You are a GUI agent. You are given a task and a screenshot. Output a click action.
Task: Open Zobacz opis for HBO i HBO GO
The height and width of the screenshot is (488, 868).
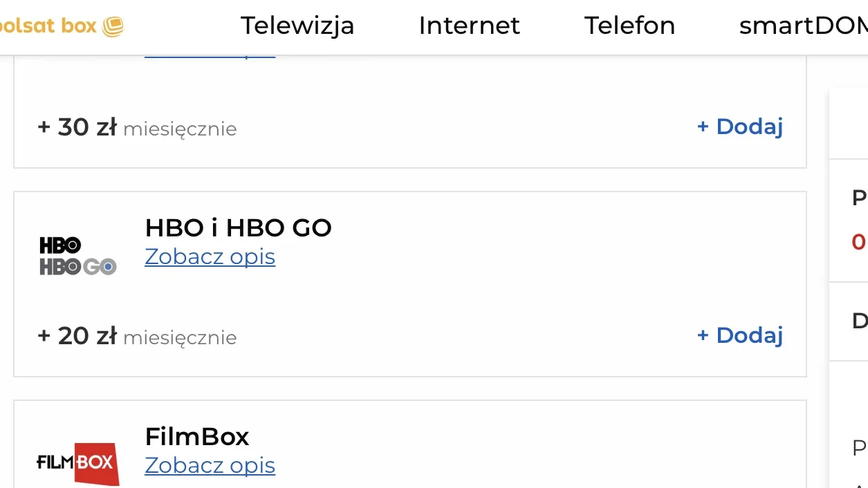click(x=210, y=256)
